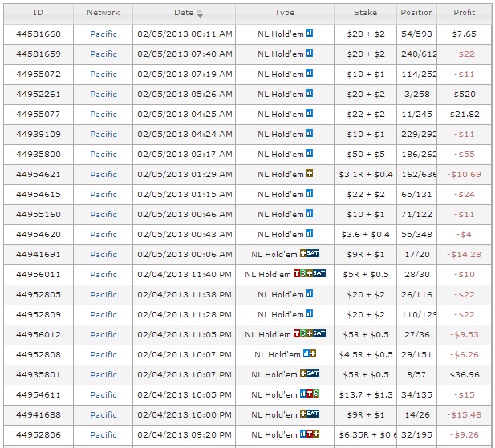The width and height of the screenshot is (495, 448).
Task: Select tournament ID 44954620
Action: 39,234
